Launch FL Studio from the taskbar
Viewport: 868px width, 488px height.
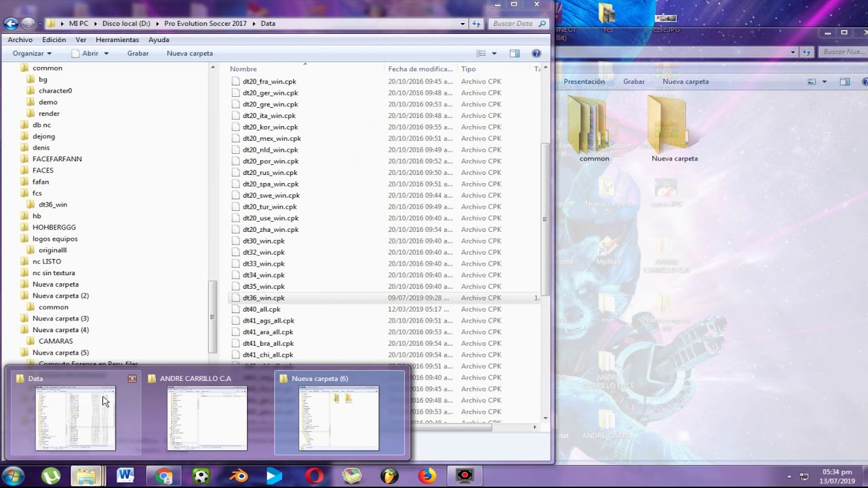[389, 476]
